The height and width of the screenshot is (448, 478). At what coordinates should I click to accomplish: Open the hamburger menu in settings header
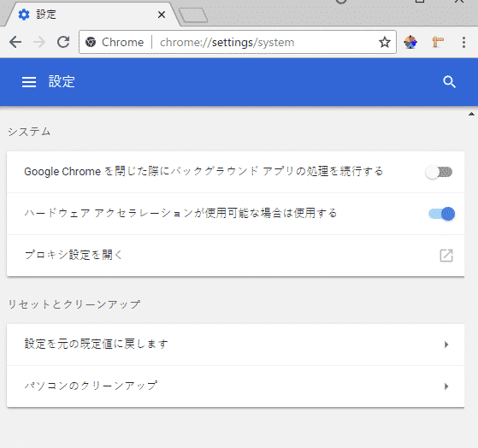point(29,82)
